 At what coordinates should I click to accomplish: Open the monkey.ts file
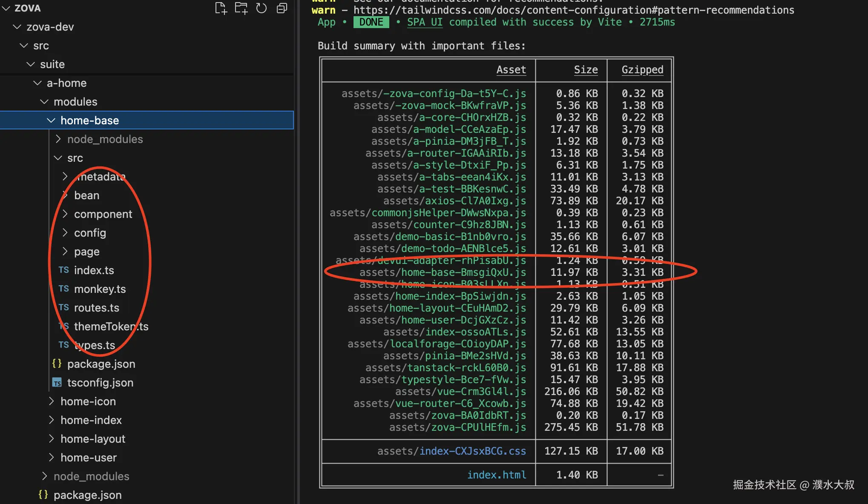[100, 289]
